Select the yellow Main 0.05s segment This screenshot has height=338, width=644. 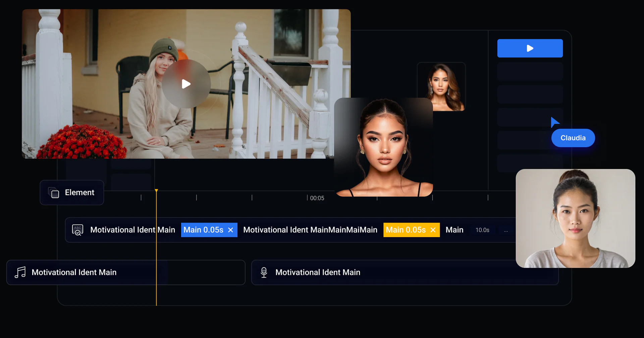point(406,230)
